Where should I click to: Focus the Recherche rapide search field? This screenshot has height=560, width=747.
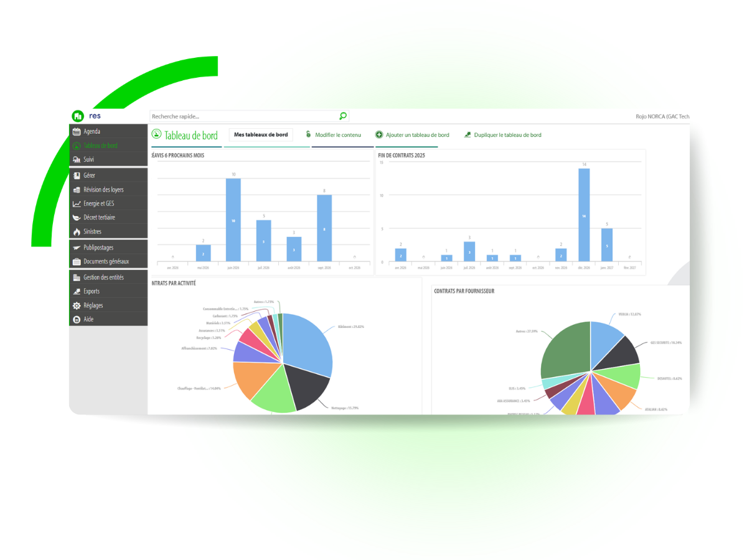[x=243, y=116]
